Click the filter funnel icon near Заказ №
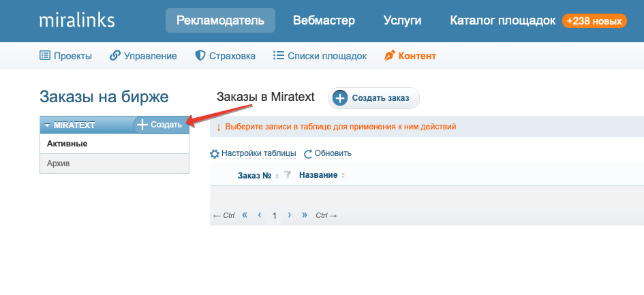 click(x=288, y=175)
